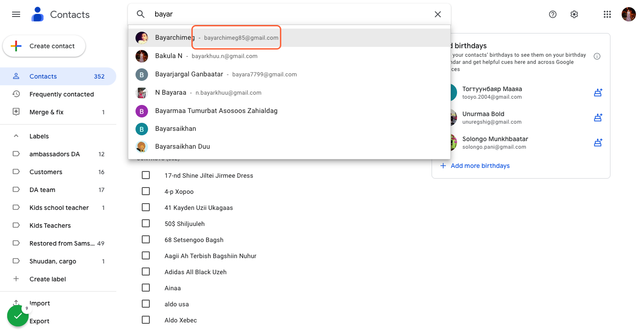Check the box for 17-nd Shine Jiltei Jirmee Dress
The height and width of the screenshot is (330, 644).
pyautogui.click(x=146, y=175)
